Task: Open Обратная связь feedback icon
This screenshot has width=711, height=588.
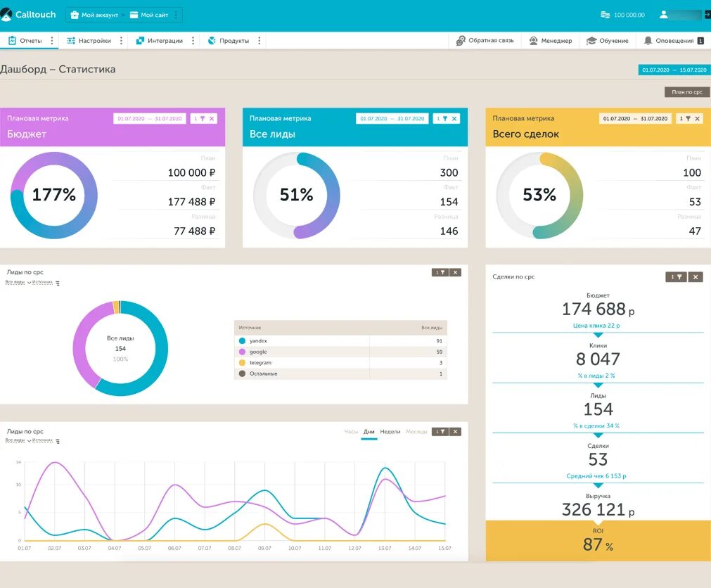Action: (461, 40)
